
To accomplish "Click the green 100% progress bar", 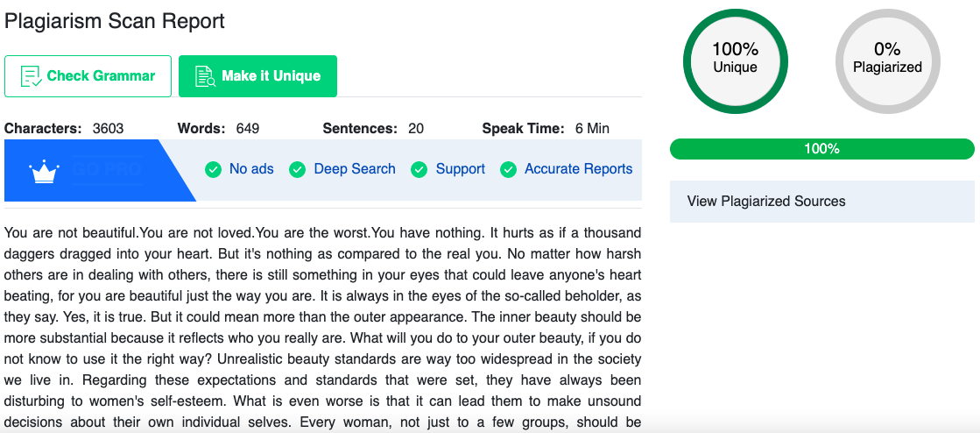I will coord(821,149).
